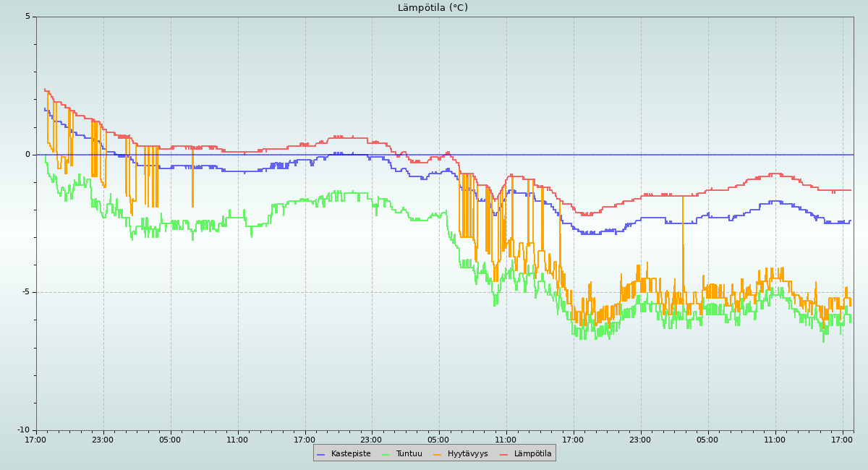The height and width of the screenshot is (470, 868).
Task: Select the 0 label on the y-axis
Action: point(27,154)
